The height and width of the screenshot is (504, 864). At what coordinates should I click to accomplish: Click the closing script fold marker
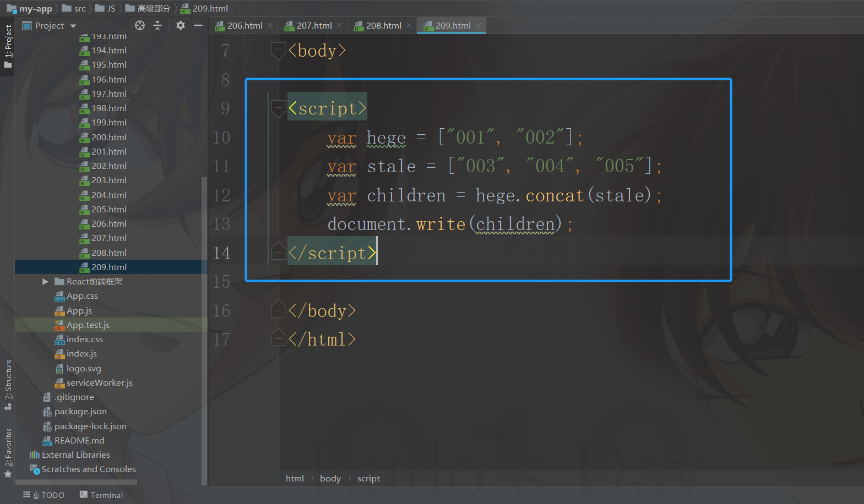click(x=279, y=251)
